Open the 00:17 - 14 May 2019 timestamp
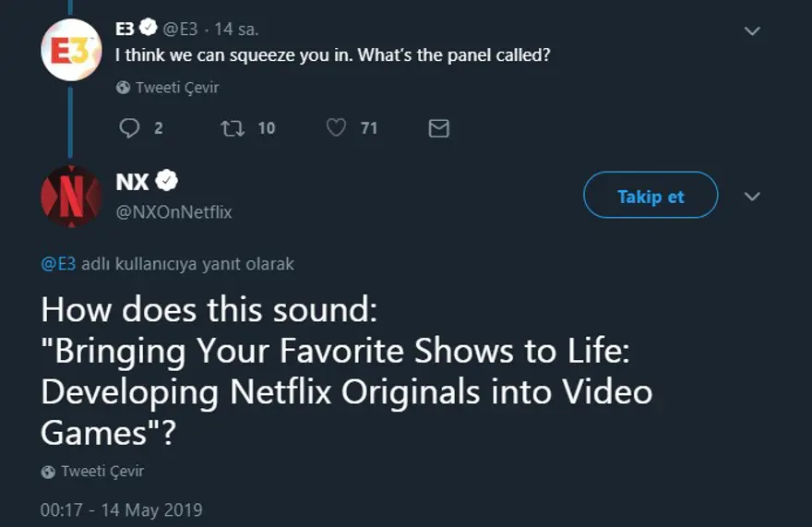The image size is (812, 527). [121, 509]
